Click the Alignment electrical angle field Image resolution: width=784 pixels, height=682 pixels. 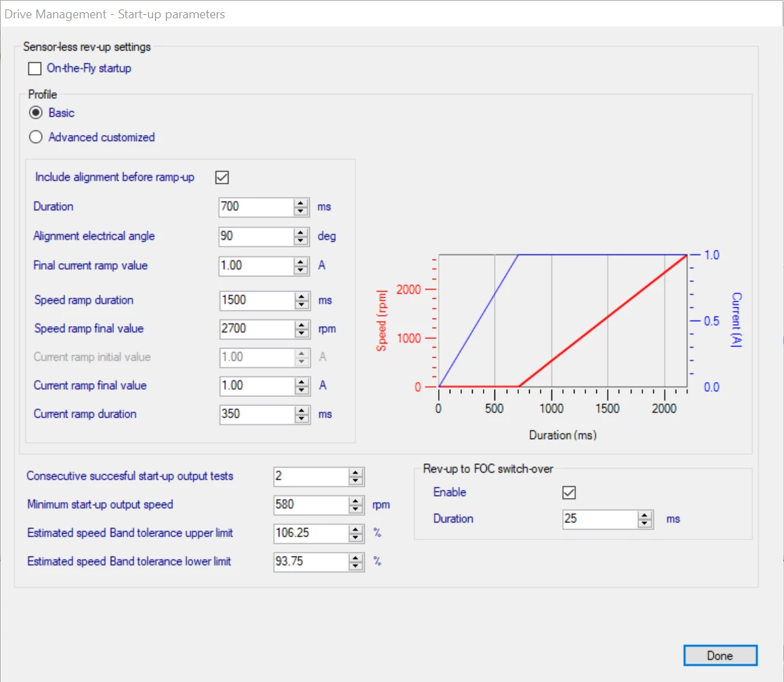tap(256, 237)
